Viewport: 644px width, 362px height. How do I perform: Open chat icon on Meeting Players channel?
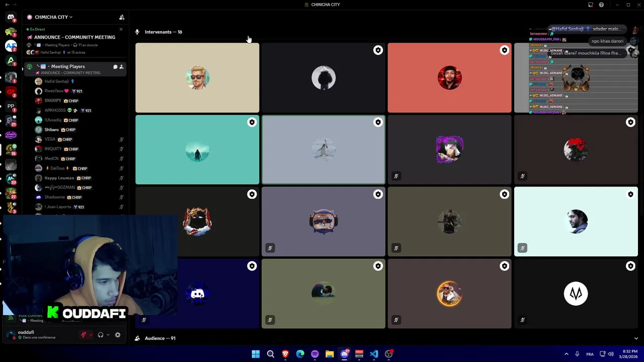(x=115, y=66)
